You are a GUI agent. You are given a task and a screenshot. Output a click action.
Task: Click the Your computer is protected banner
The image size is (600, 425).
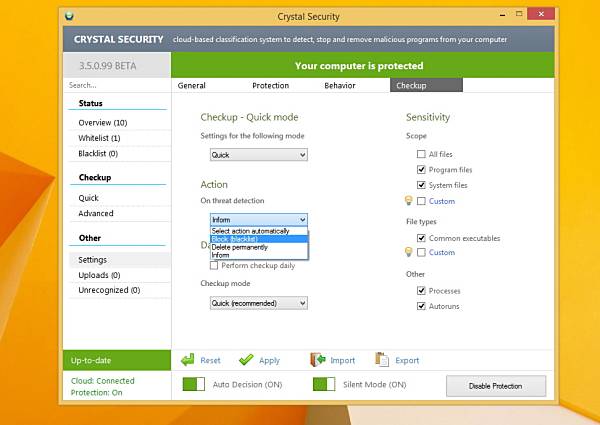pyautogui.click(x=363, y=65)
